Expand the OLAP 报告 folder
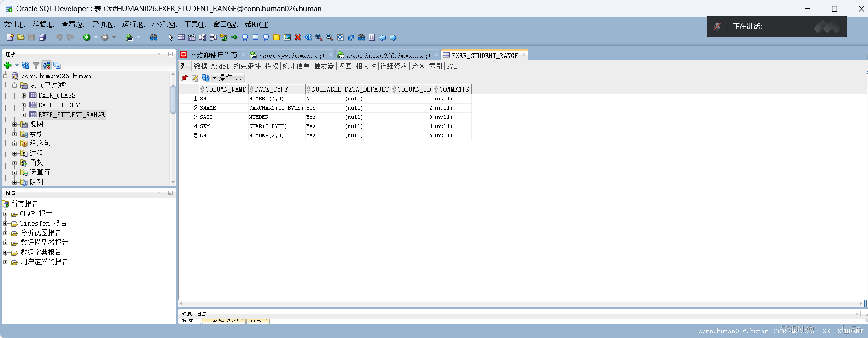868x338 pixels. (x=6, y=214)
